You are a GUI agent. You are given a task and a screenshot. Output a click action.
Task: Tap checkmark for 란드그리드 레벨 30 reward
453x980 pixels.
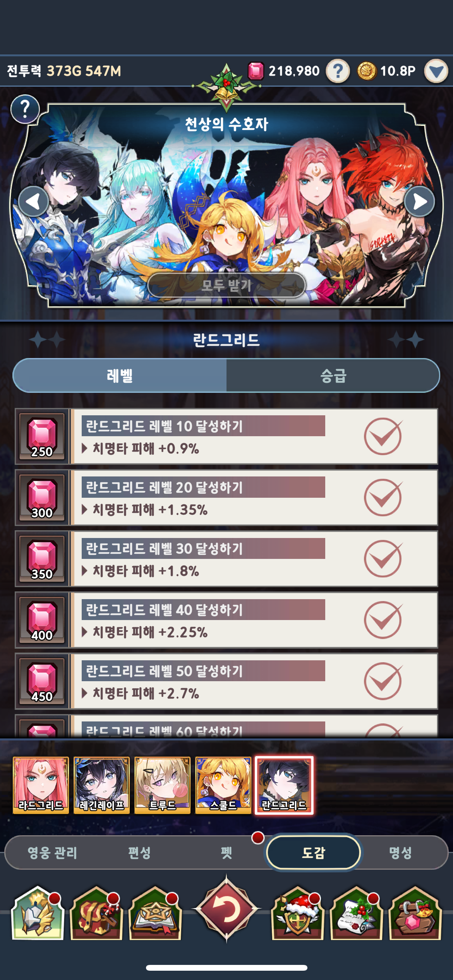coord(383,559)
